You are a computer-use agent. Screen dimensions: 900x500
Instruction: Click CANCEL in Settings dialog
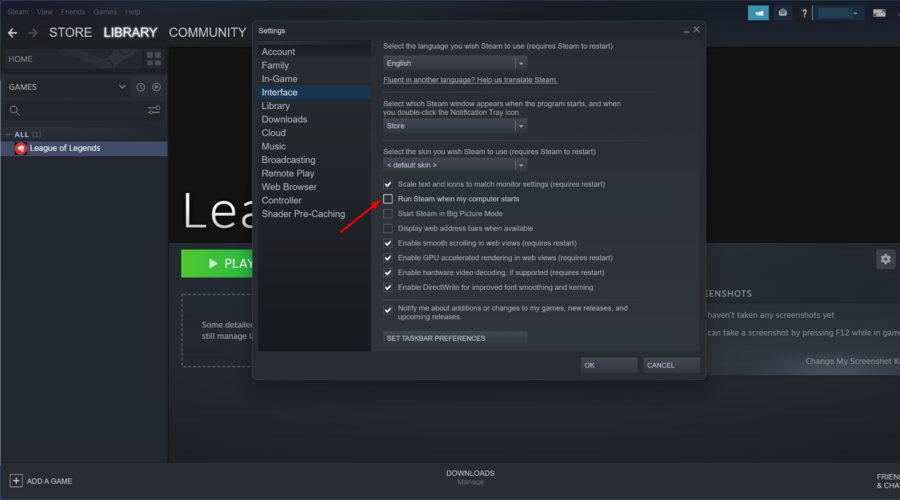point(671,365)
